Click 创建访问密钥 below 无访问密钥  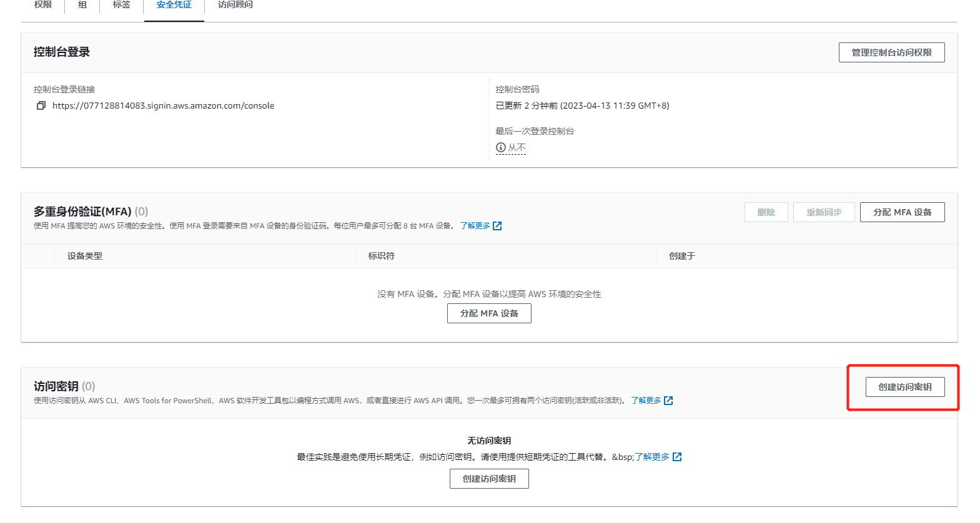[x=489, y=479]
